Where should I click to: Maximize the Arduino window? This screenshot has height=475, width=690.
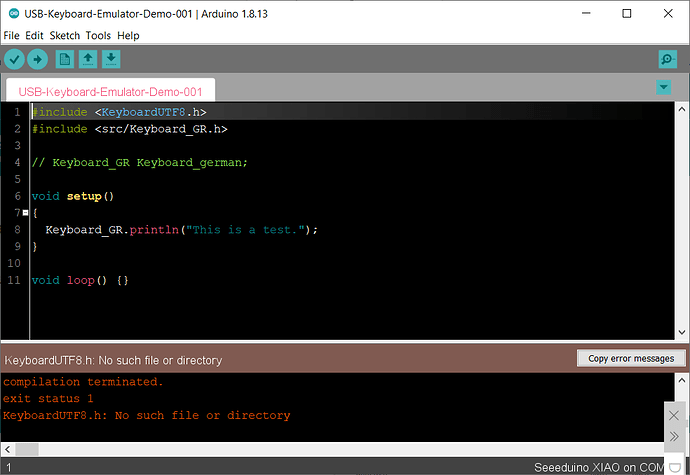point(627,14)
